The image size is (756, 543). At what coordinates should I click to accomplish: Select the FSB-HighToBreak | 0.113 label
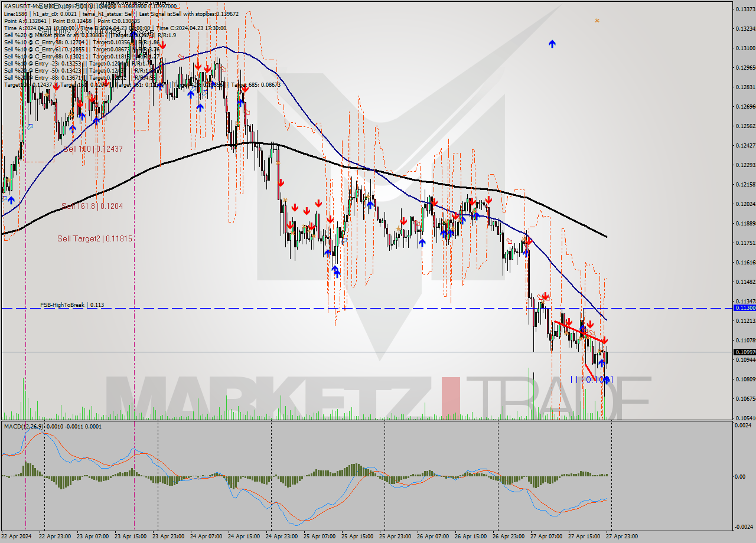pos(72,305)
